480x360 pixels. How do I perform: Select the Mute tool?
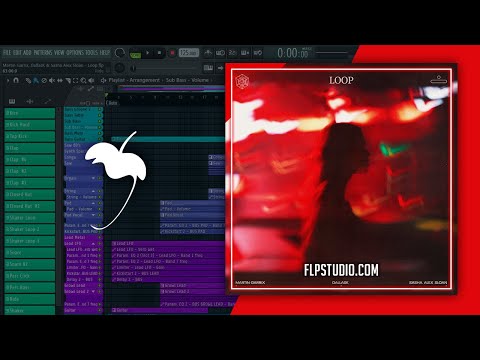[x=52, y=80]
